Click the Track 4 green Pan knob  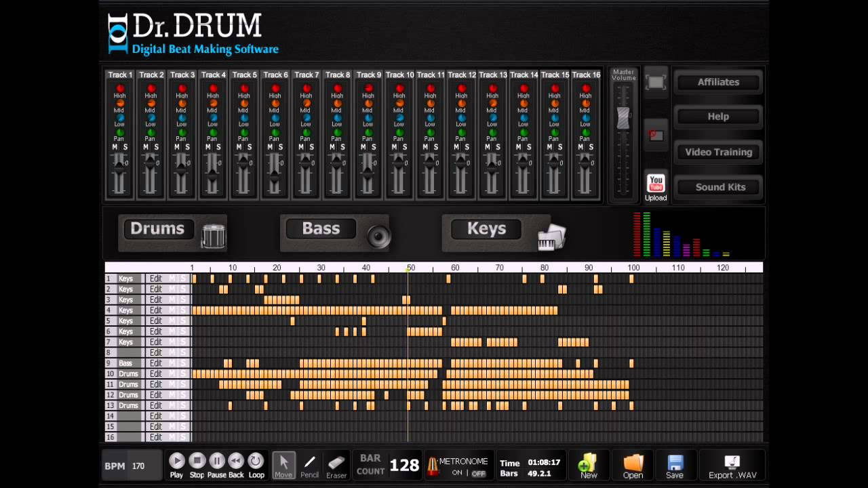[x=213, y=132]
